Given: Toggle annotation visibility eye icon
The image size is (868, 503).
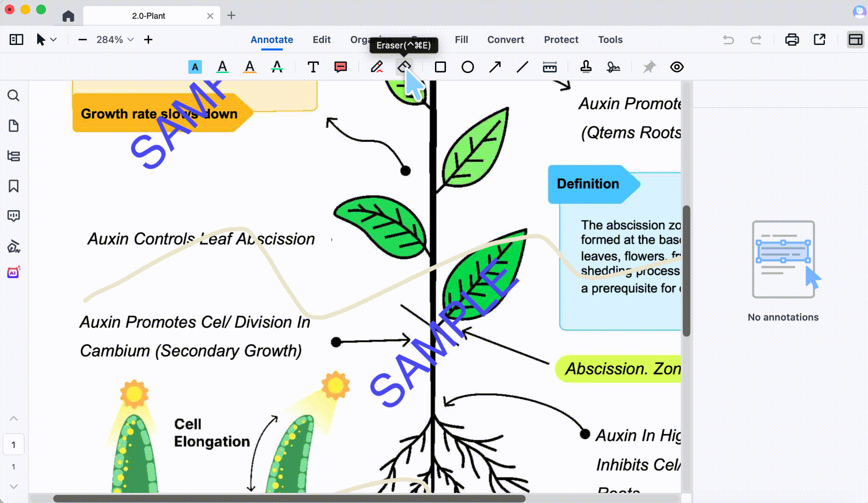Looking at the screenshot, I should click(677, 67).
